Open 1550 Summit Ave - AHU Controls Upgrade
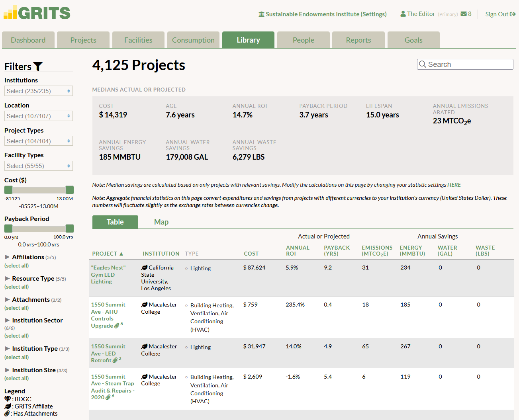 pos(108,315)
